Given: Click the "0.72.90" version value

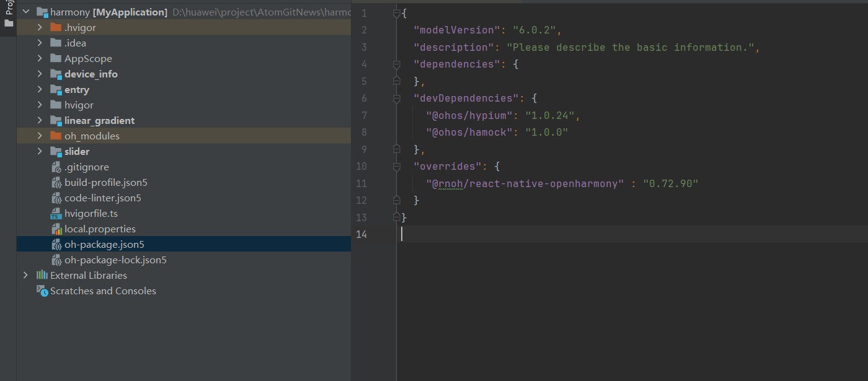Looking at the screenshot, I should point(671,183).
